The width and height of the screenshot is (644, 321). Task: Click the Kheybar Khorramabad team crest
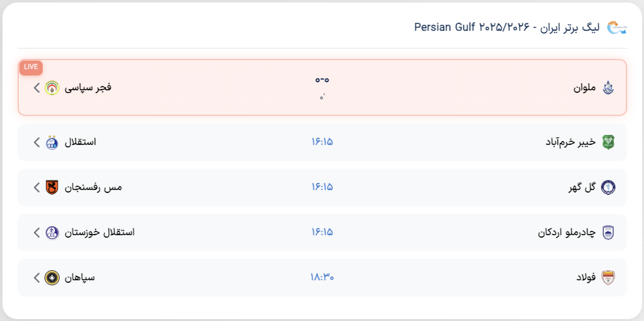click(x=608, y=142)
